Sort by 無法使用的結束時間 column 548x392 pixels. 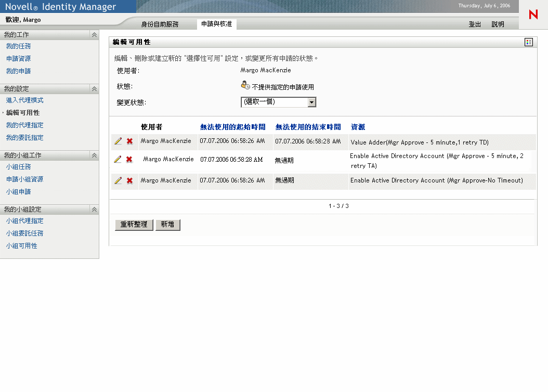(x=308, y=127)
